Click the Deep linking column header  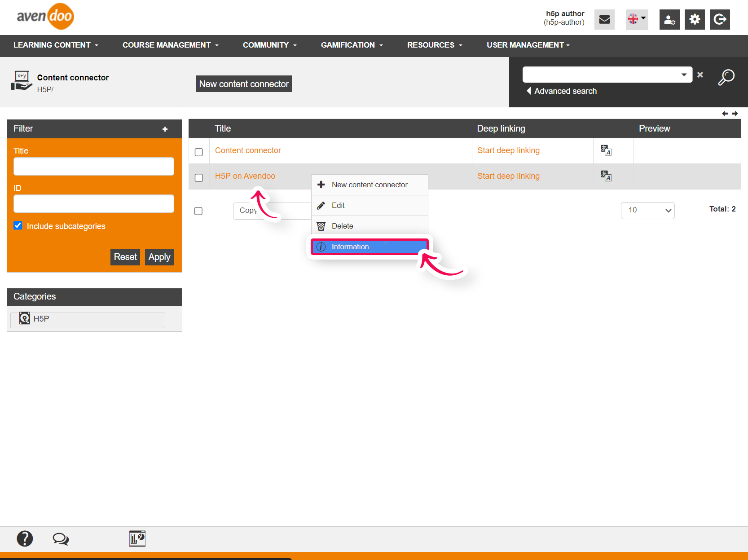501,128
